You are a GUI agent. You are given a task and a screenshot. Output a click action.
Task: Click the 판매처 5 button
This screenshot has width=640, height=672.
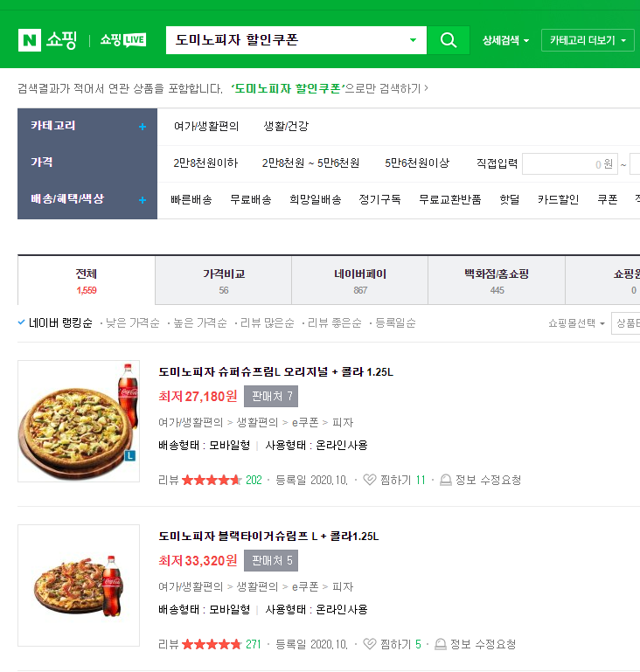pyautogui.click(x=271, y=560)
